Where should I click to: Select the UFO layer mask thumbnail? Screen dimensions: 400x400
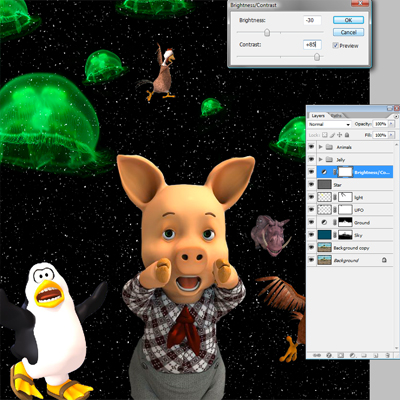point(345,210)
